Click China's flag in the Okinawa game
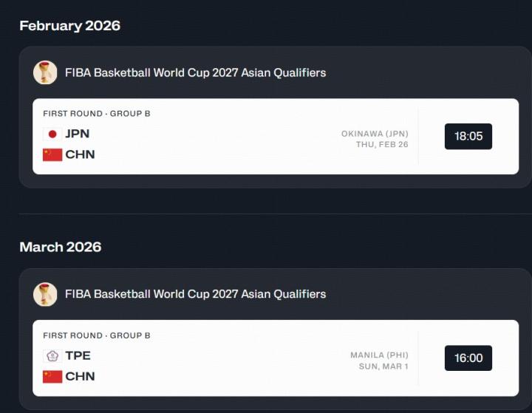The height and width of the screenshot is (413, 532). pyautogui.click(x=52, y=154)
